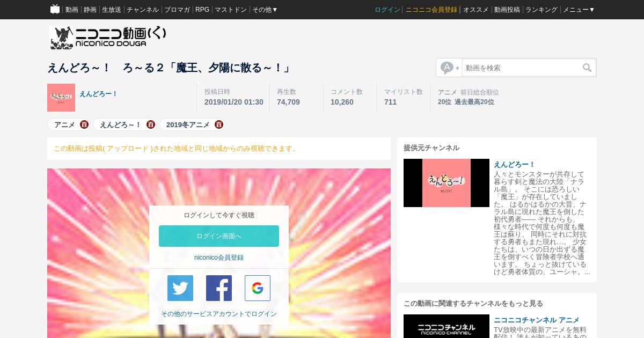This screenshot has width=644, height=338.
Task: Click the ログイン link in top bar
Action: [x=387, y=10]
